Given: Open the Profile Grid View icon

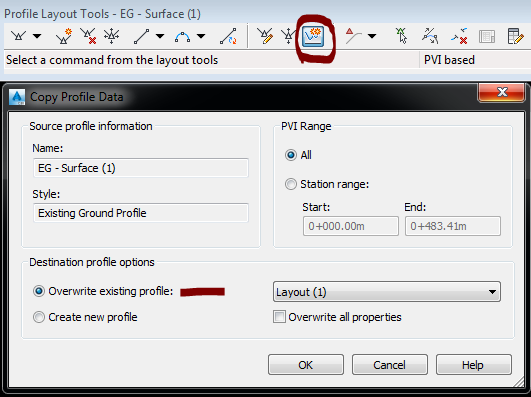Looking at the screenshot, I should [515, 36].
